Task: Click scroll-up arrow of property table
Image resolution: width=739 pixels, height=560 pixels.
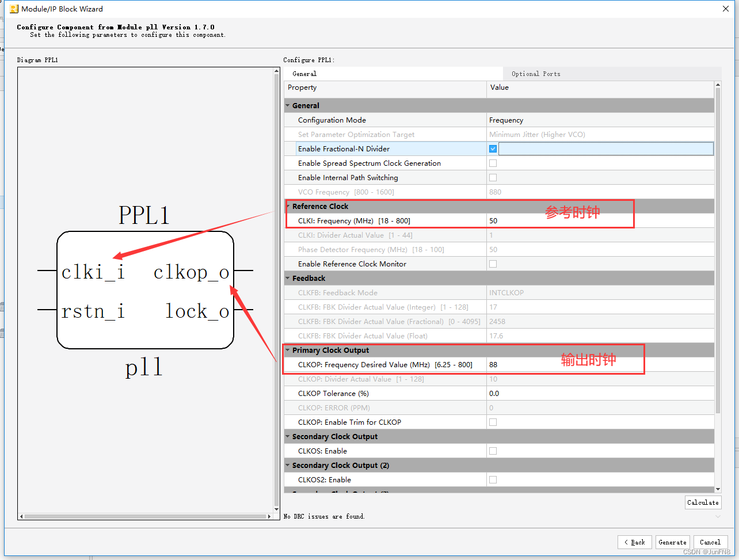Action: pos(718,85)
